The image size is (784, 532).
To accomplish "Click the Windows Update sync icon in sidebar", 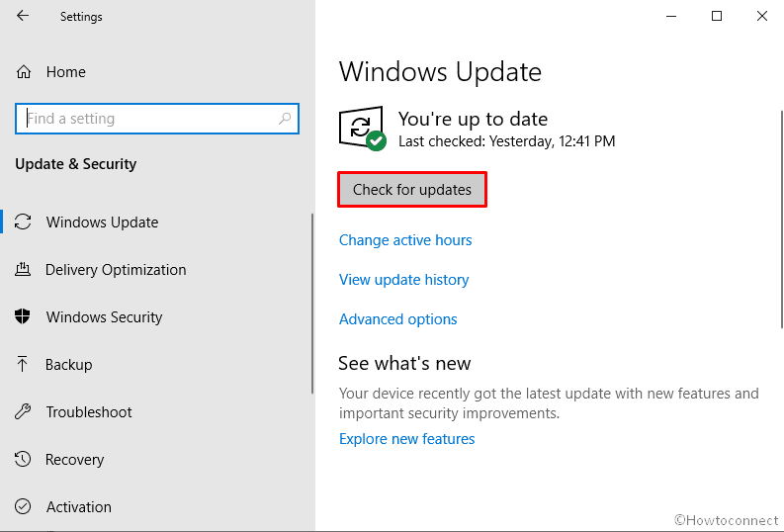I will click(x=24, y=222).
